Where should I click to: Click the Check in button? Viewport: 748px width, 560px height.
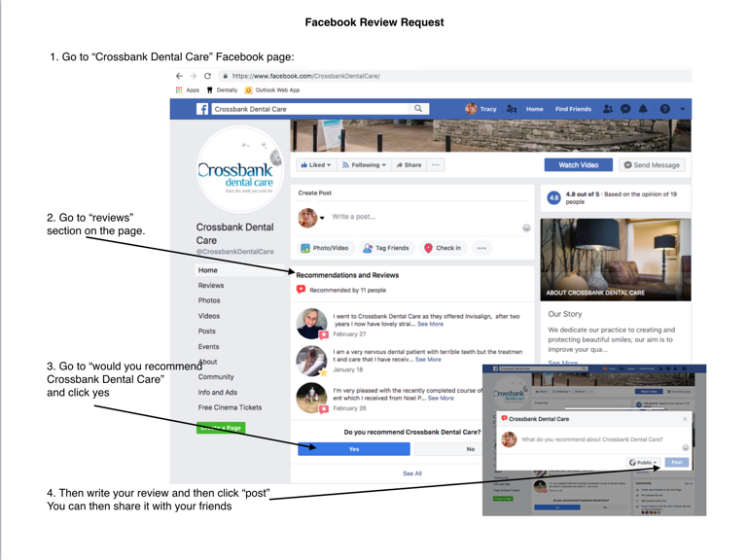coord(443,248)
